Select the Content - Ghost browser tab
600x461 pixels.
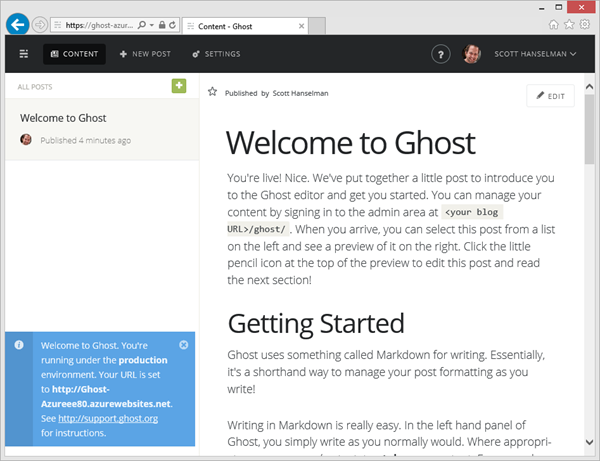point(245,26)
